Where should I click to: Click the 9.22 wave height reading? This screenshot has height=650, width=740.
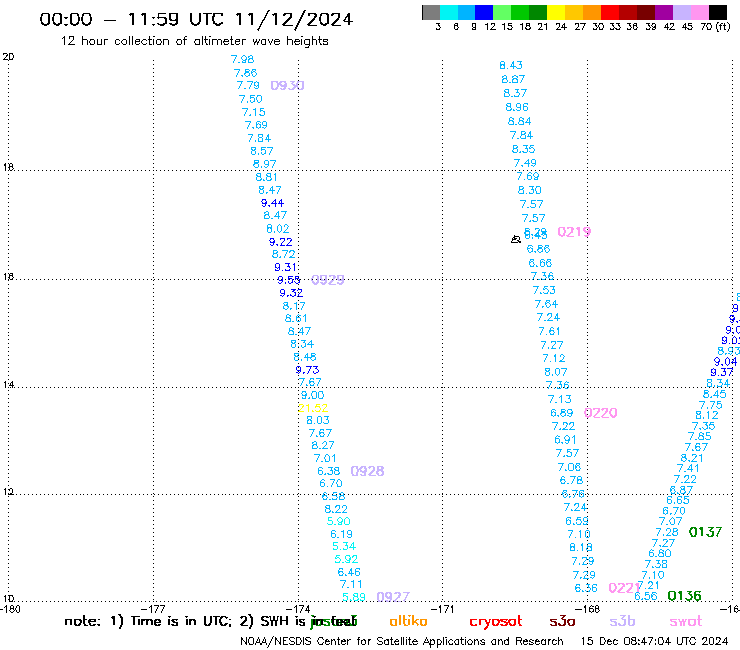pos(281,242)
